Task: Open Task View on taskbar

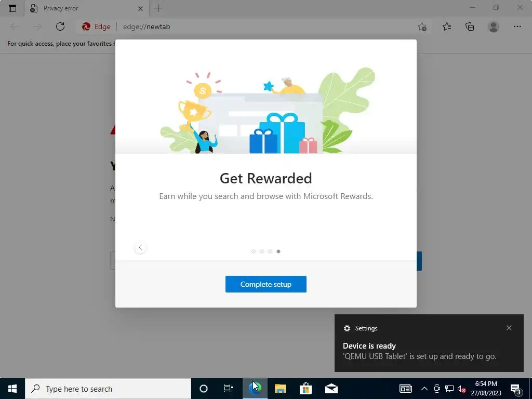Action: pos(229,389)
